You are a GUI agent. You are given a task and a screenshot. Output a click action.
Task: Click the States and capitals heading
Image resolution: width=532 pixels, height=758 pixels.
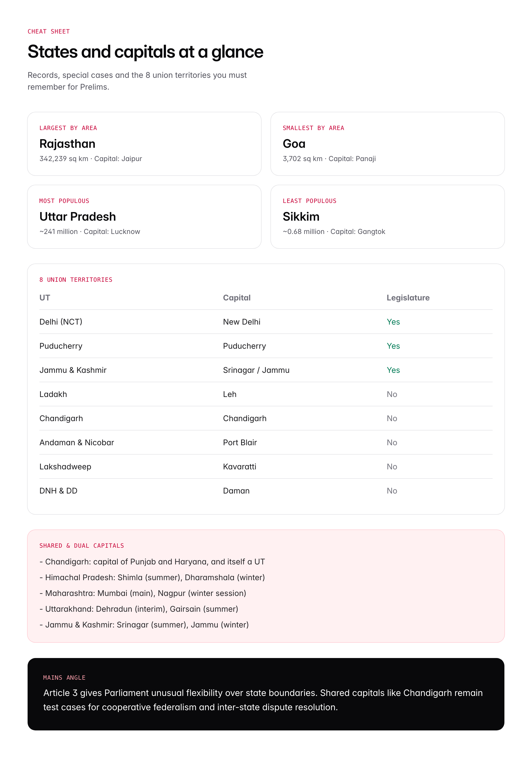click(x=145, y=52)
